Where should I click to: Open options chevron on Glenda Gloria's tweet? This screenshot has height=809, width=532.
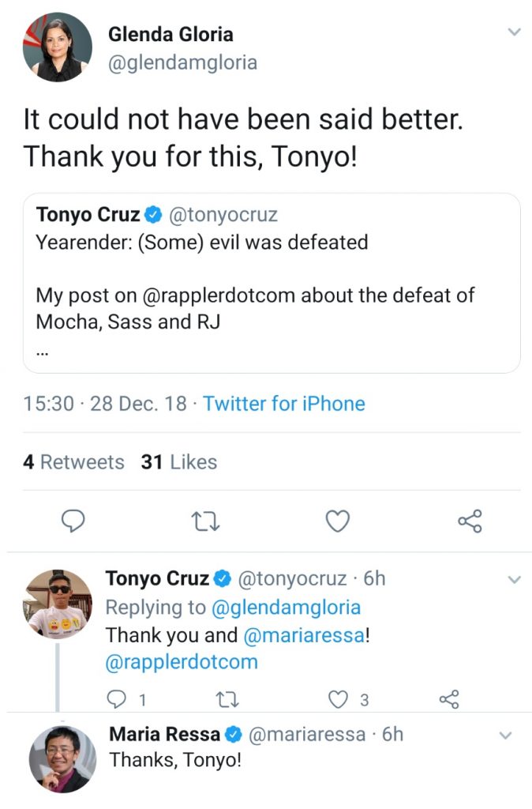click(x=514, y=32)
